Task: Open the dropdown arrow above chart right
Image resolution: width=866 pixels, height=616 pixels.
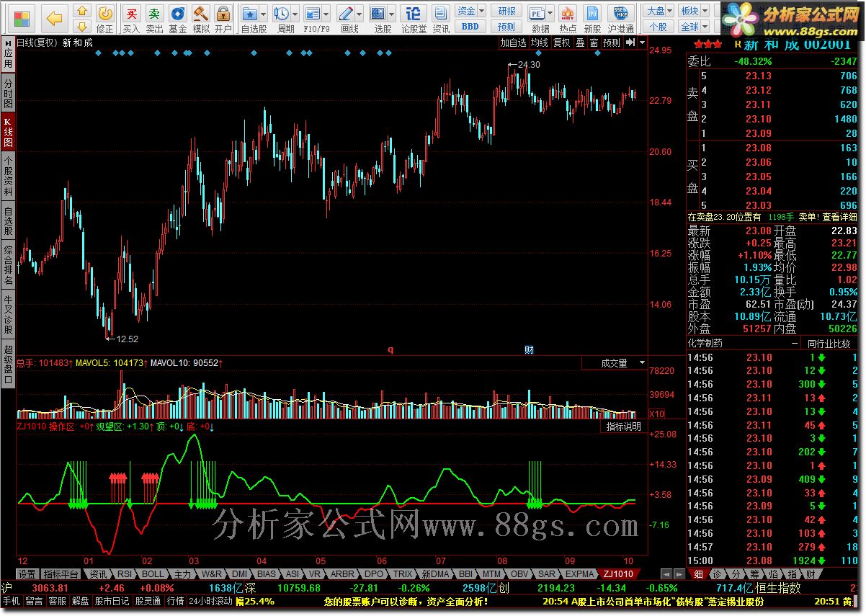Action: [x=641, y=43]
